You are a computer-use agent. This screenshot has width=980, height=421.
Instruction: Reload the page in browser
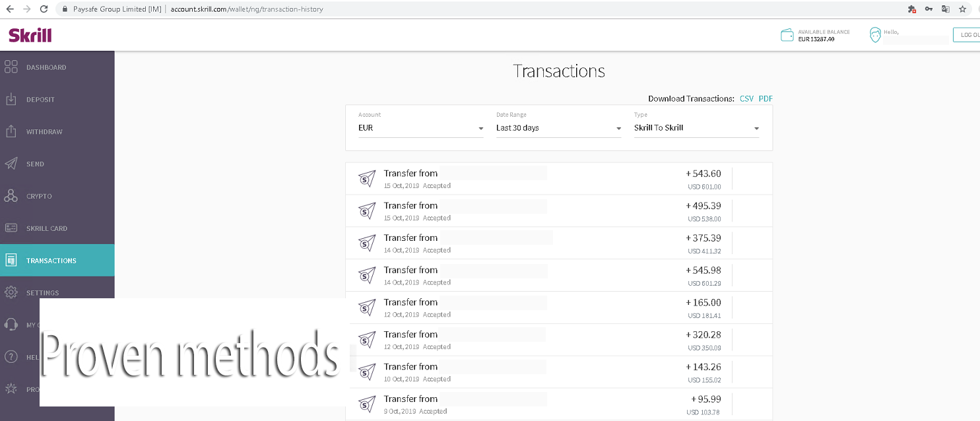pyautogui.click(x=44, y=9)
